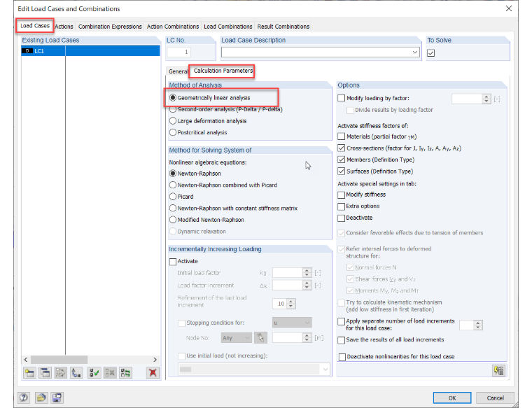532x408 pixels.
Task: Select all load cases to solve
Action: point(94,373)
